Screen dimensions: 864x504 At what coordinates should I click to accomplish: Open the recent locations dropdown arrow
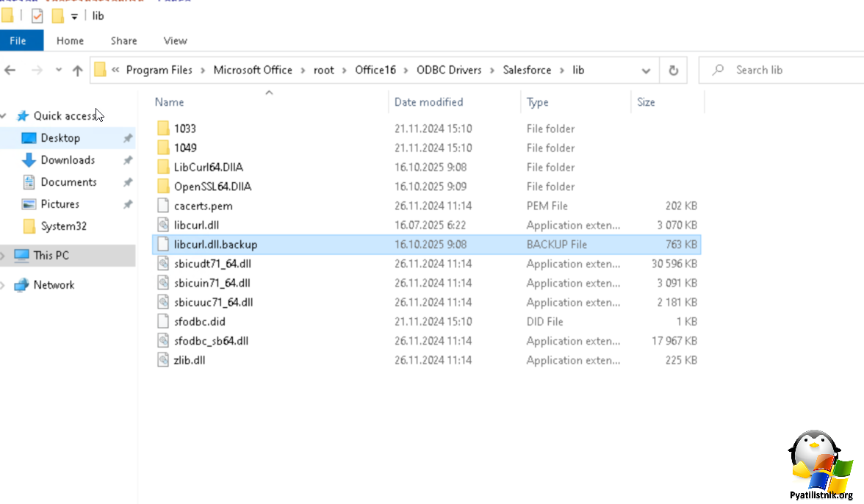click(59, 71)
